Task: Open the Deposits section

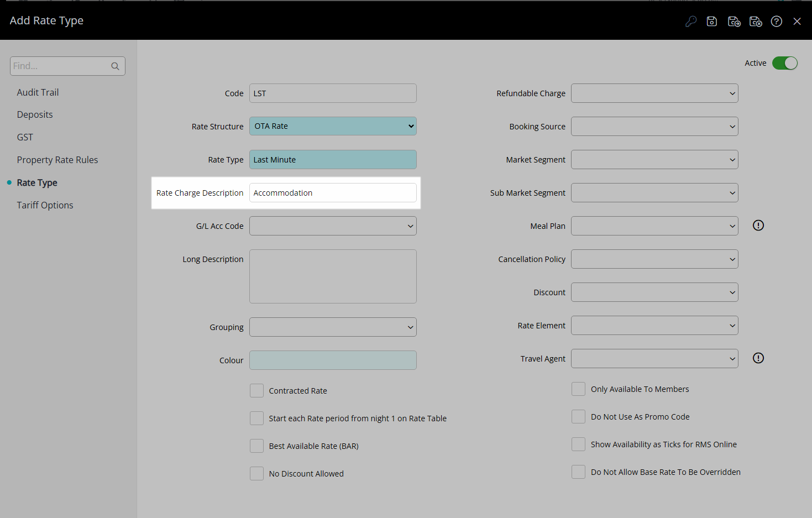Action: pyautogui.click(x=35, y=114)
